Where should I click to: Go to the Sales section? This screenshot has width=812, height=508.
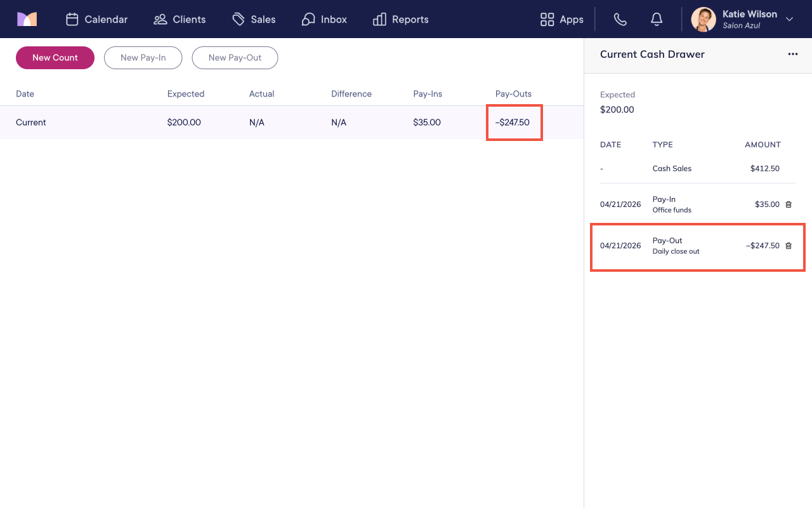click(x=254, y=19)
